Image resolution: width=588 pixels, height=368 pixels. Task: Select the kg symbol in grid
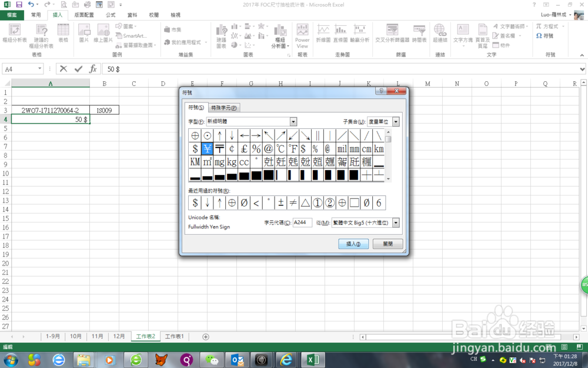click(x=232, y=162)
